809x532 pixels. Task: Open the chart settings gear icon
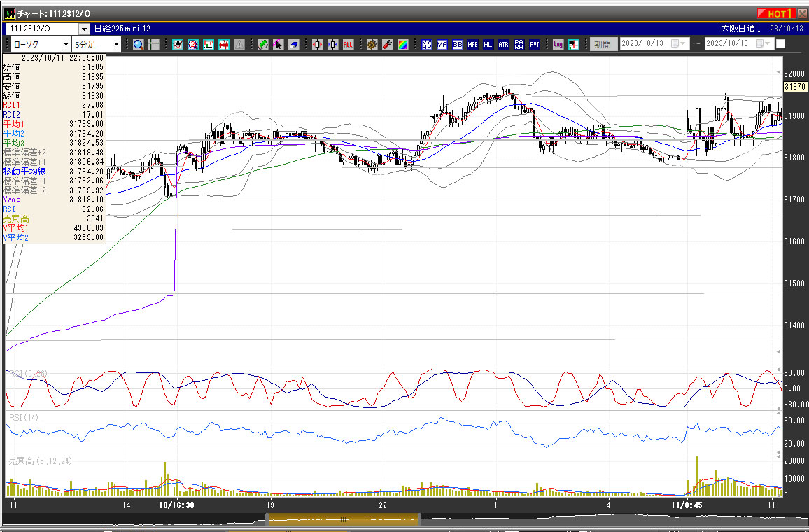click(372, 45)
